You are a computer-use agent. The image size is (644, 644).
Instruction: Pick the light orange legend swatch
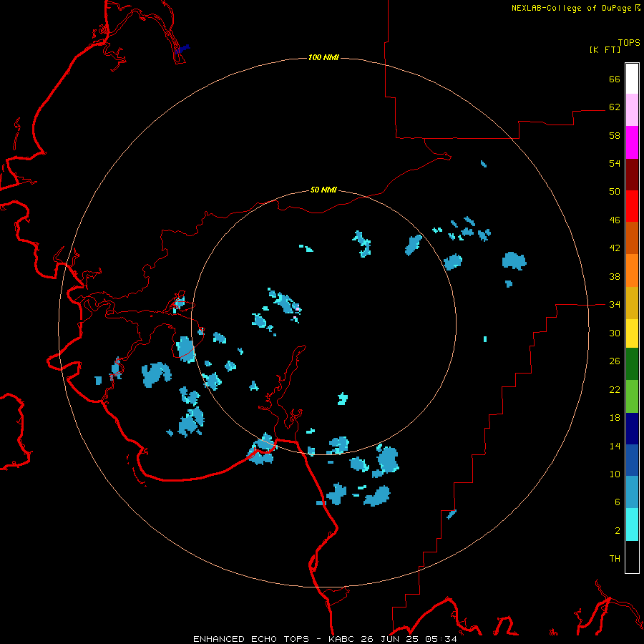coord(632,270)
